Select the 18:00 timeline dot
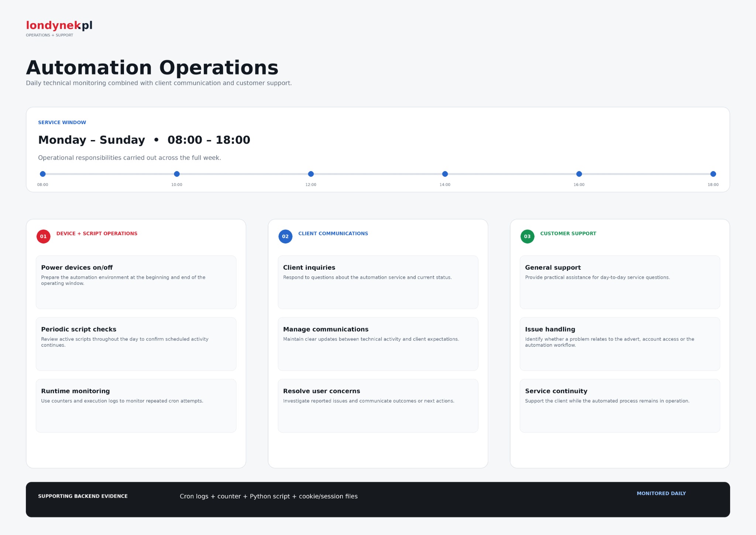The width and height of the screenshot is (756, 535). 713,174
